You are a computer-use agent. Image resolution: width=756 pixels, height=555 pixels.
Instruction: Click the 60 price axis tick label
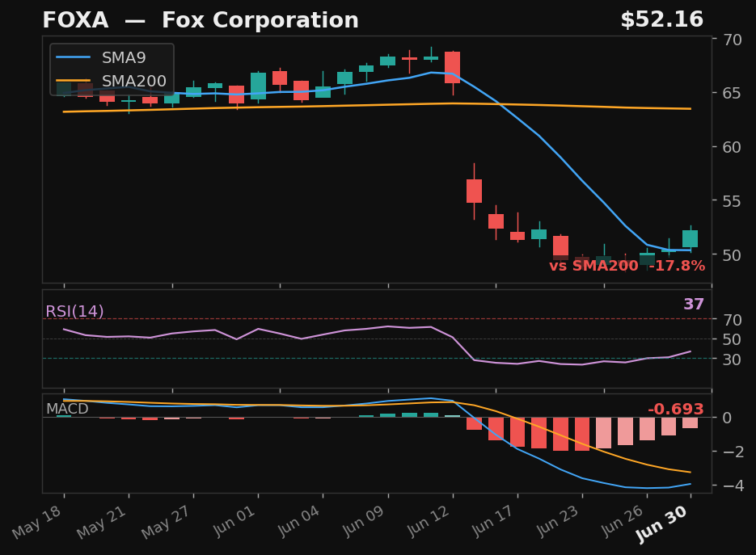(x=733, y=147)
